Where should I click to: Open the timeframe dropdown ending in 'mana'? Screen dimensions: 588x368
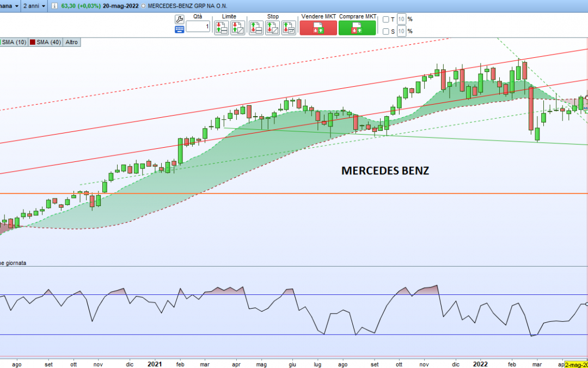coord(9,7)
